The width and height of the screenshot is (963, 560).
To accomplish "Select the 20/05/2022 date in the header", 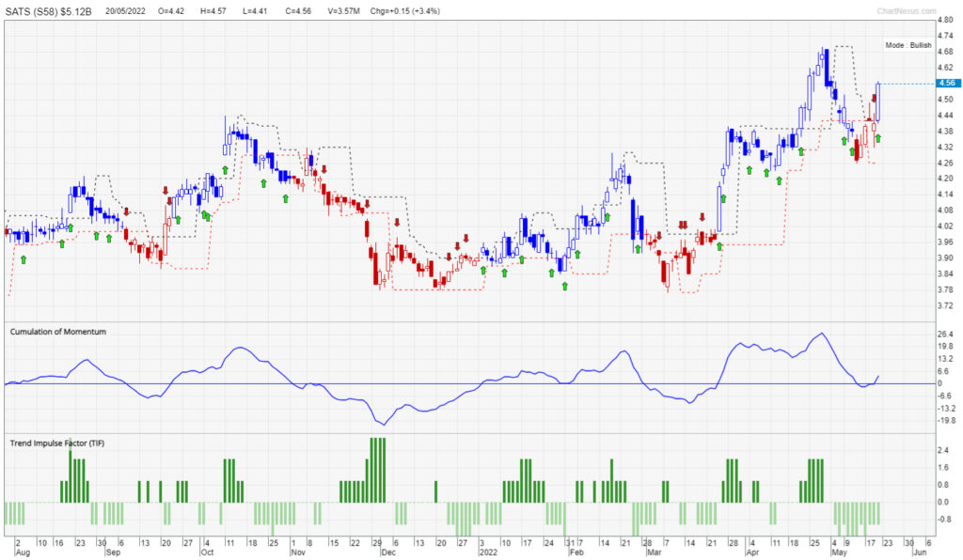I will [125, 11].
